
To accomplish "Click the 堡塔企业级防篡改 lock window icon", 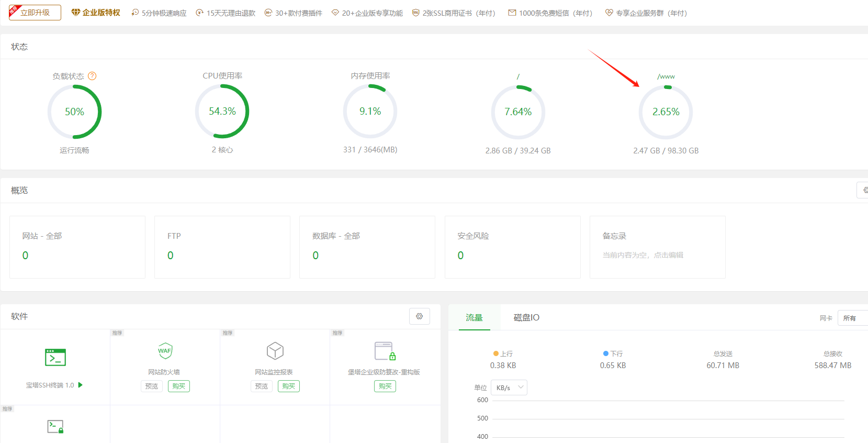I will [x=385, y=351].
